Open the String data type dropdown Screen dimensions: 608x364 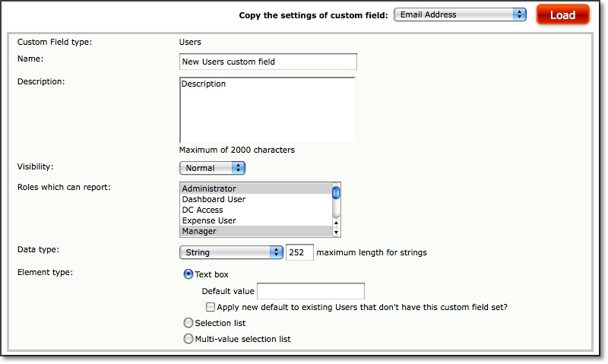tap(231, 252)
